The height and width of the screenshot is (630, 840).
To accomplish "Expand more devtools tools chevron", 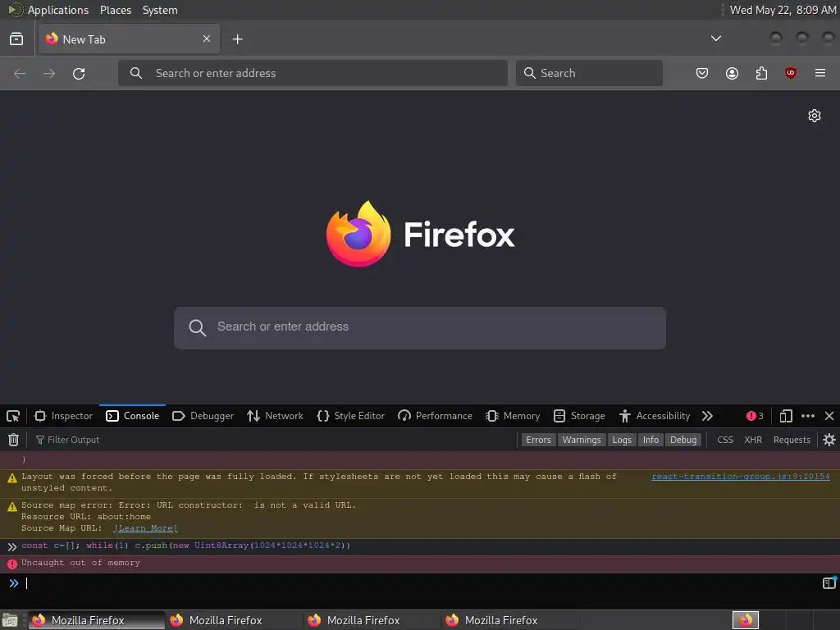I will (707, 416).
